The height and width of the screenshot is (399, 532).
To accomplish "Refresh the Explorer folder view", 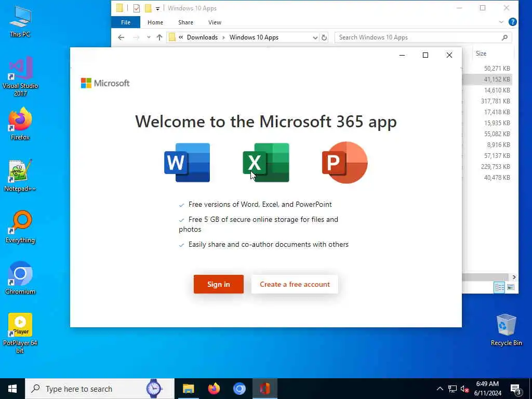I will click(324, 37).
